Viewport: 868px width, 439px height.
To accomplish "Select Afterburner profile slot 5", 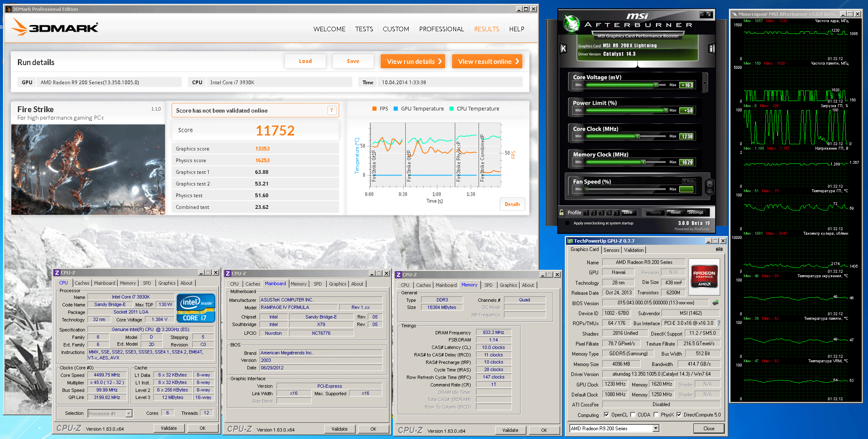I will pos(616,213).
